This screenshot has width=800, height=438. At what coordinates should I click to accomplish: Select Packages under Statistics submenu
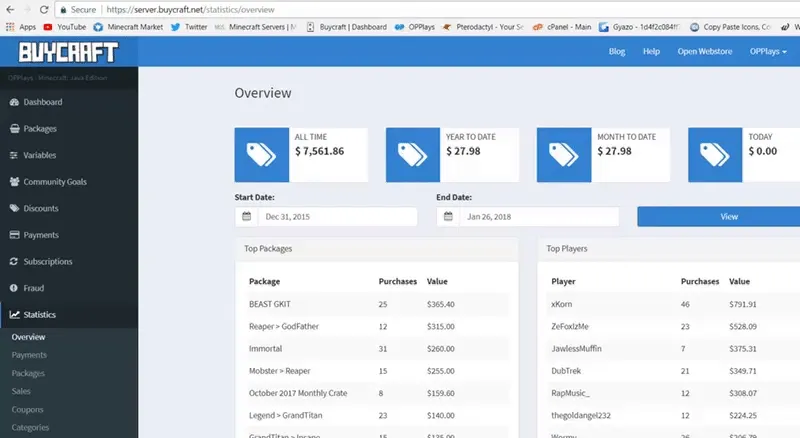click(28, 373)
